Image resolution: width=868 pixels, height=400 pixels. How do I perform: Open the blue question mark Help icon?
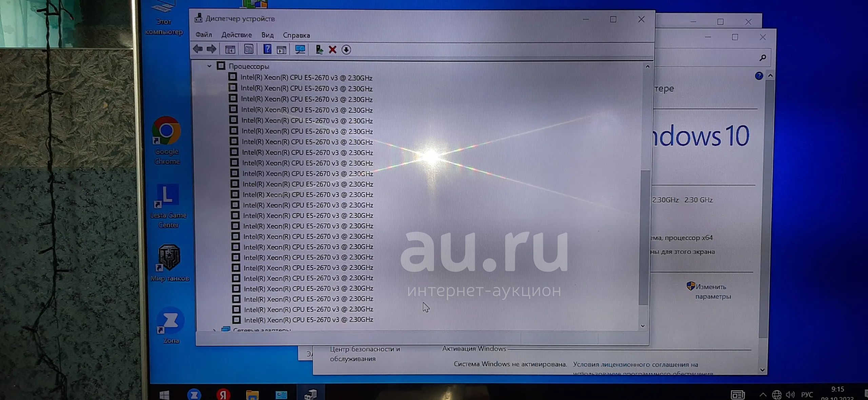tap(267, 49)
